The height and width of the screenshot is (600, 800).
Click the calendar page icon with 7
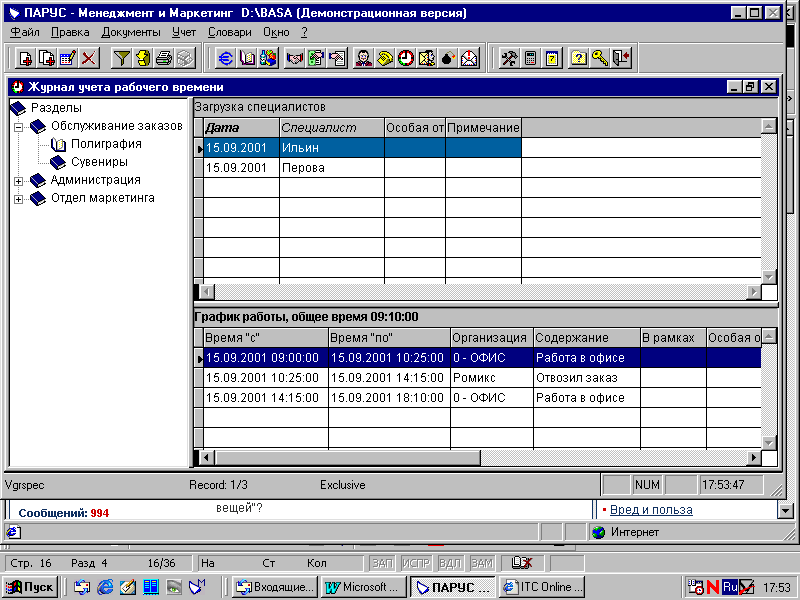tap(552, 58)
